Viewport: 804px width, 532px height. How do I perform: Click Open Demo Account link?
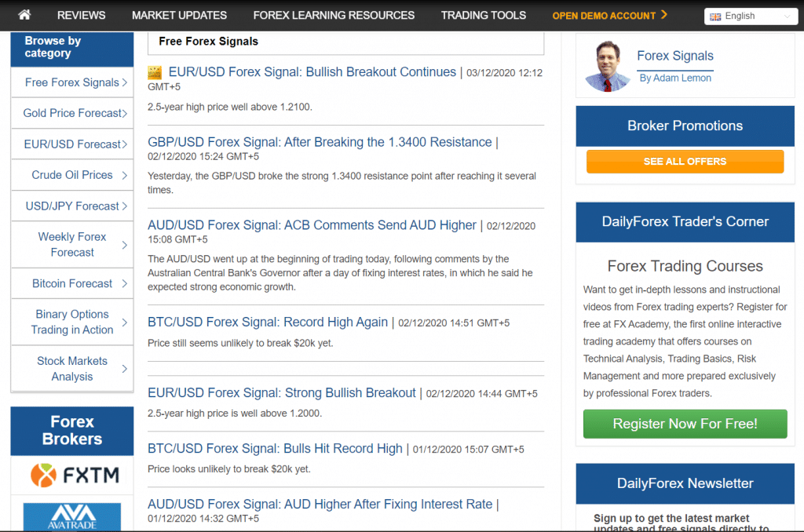tap(604, 16)
